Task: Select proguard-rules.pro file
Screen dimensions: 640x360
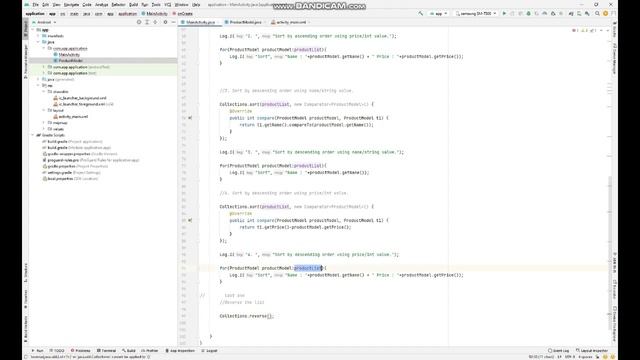Action: tap(91, 160)
